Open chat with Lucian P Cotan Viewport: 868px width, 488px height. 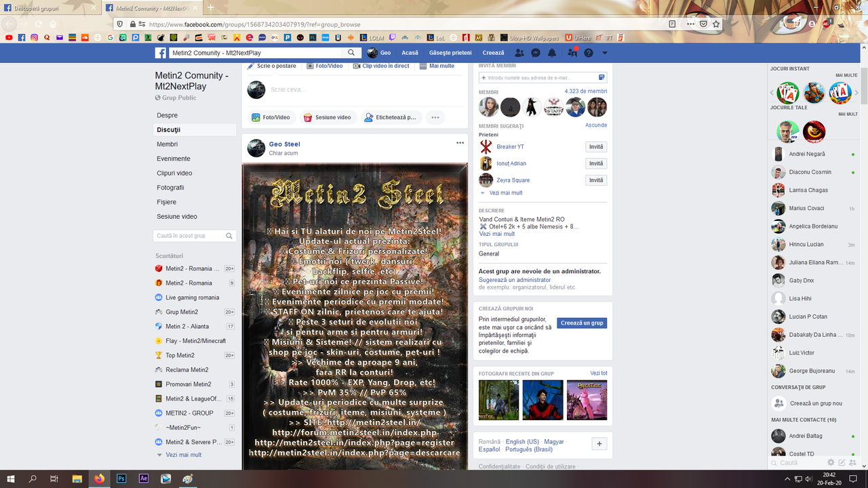pos(814,317)
